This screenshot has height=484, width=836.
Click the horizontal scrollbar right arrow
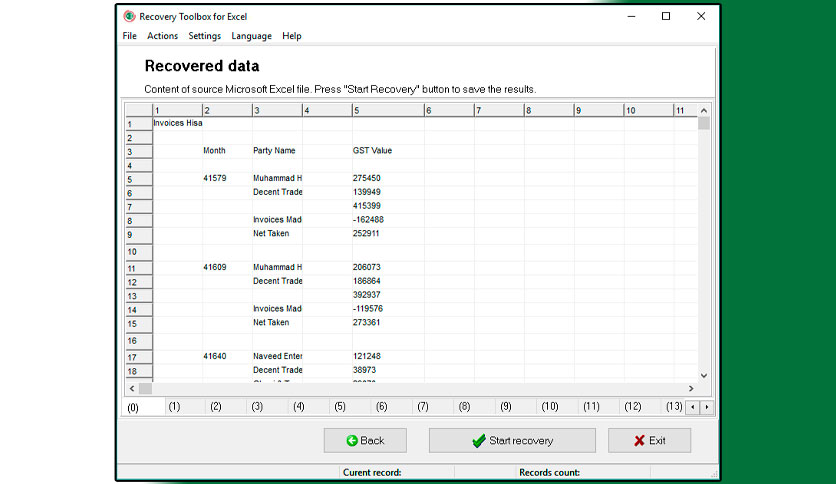[691, 389]
